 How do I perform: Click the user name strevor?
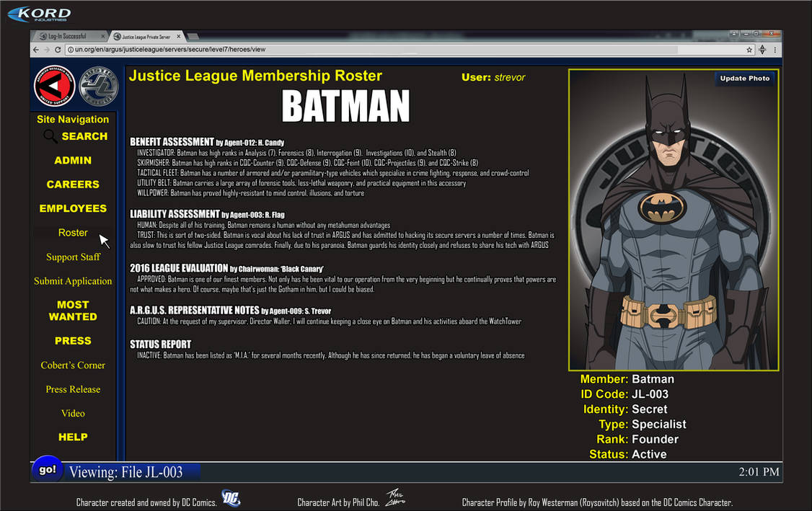point(510,77)
